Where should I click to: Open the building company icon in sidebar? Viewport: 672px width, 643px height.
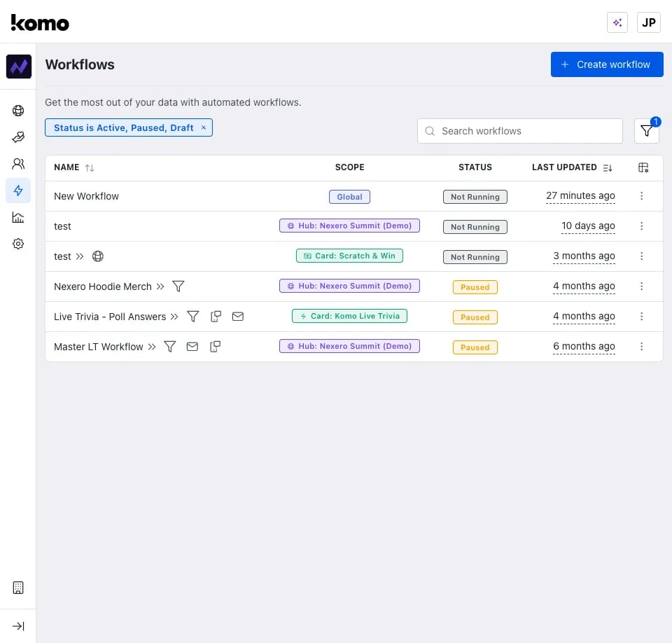18,587
